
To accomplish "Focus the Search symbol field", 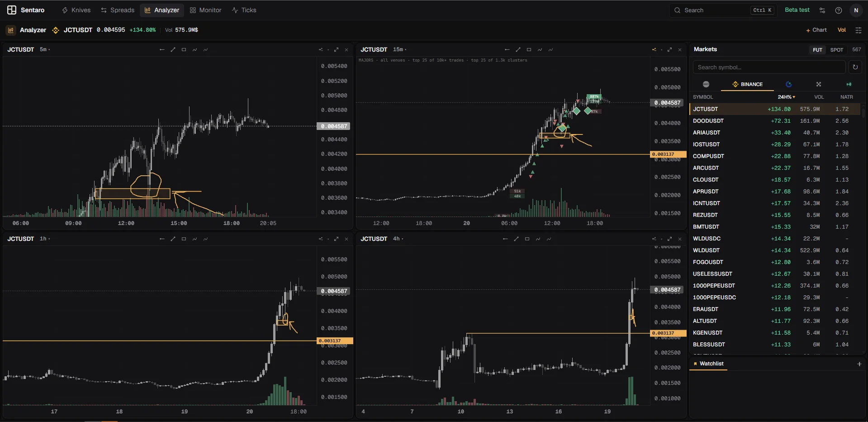I will pos(769,67).
